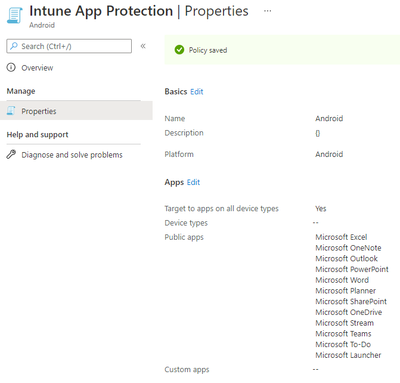Click the Manage section heading
Image resolution: width=400 pixels, height=383 pixels.
[21, 91]
